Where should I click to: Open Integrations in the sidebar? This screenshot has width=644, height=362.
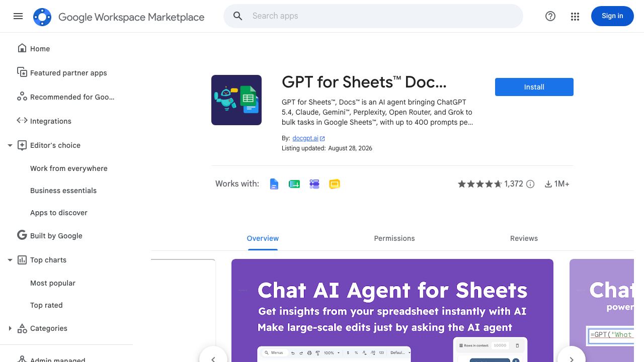(51, 121)
